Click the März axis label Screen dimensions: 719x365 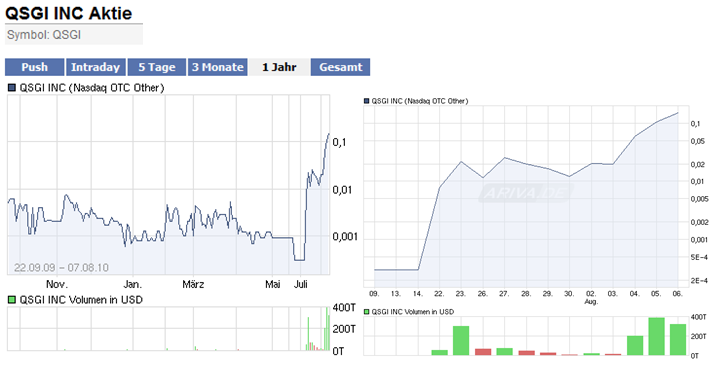click(x=193, y=284)
